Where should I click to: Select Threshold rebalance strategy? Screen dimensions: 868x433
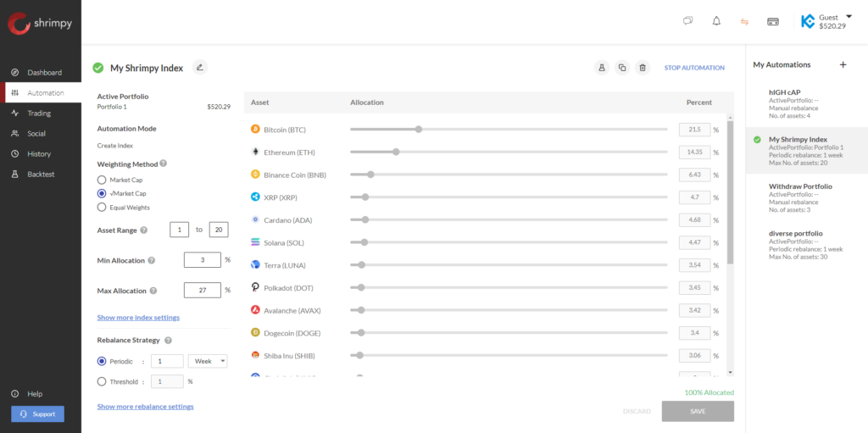pos(102,381)
